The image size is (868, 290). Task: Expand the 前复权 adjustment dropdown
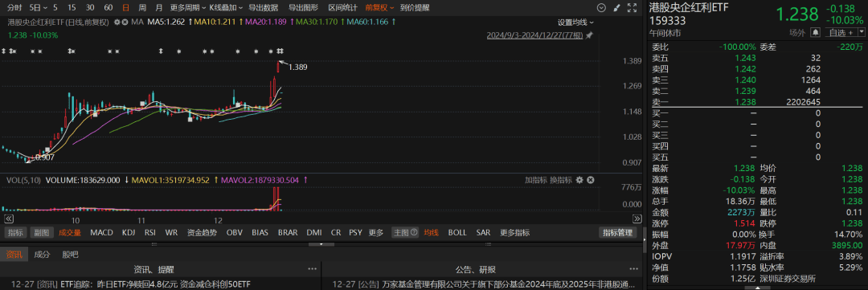point(379,8)
